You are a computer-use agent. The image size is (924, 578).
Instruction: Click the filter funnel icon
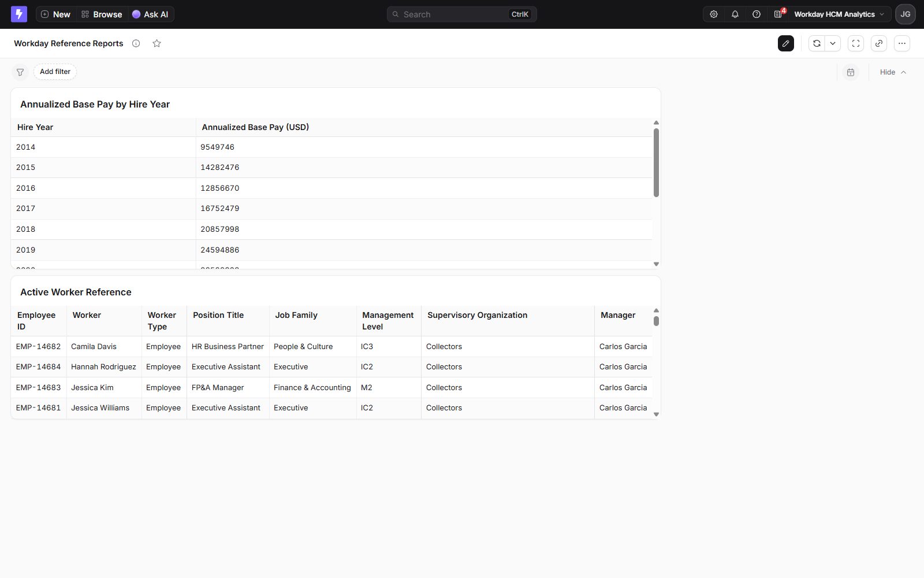20,72
